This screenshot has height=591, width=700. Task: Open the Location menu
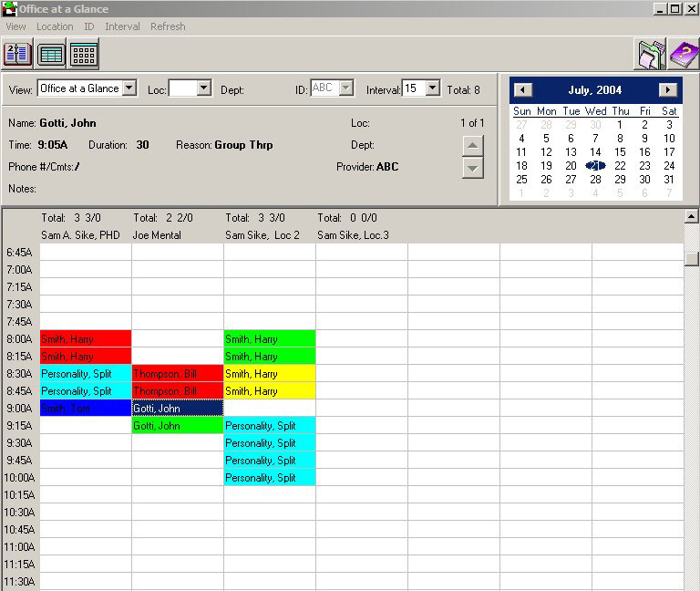[x=55, y=26]
